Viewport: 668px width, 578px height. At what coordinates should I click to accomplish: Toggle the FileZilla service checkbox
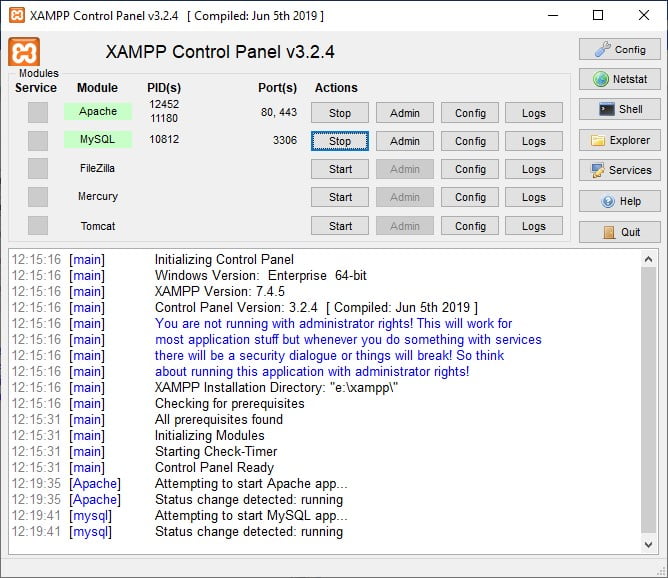tap(38, 169)
